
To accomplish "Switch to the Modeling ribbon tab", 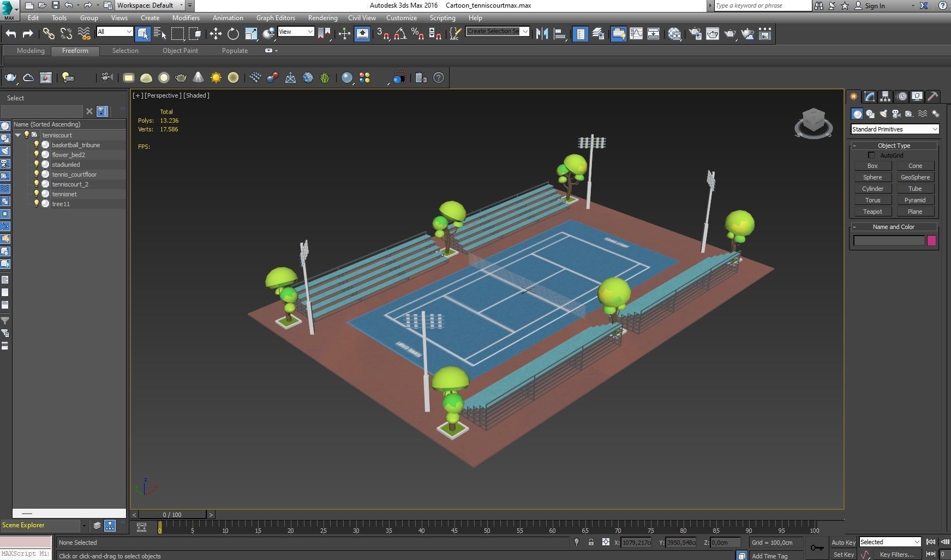I will (31, 51).
